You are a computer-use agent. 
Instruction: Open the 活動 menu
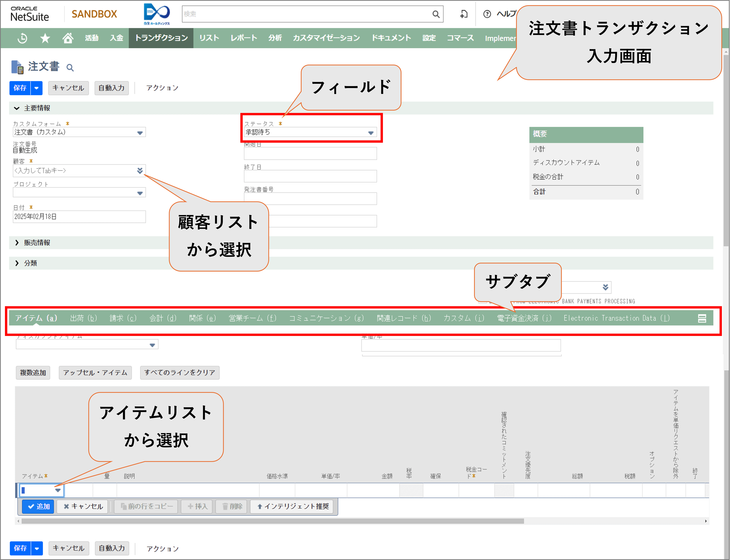click(x=92, y=38)
